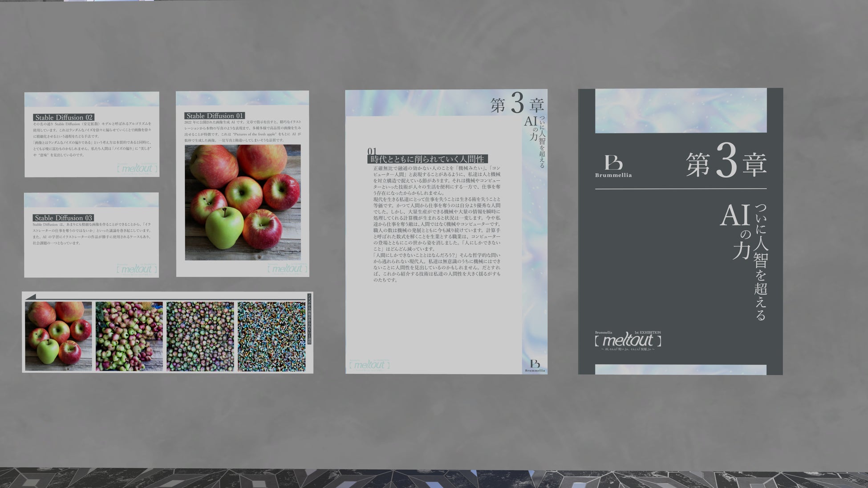
Task: Click the Stable Diffusion 01 heading
Action: pyautogui.click(x=215, y=116)
